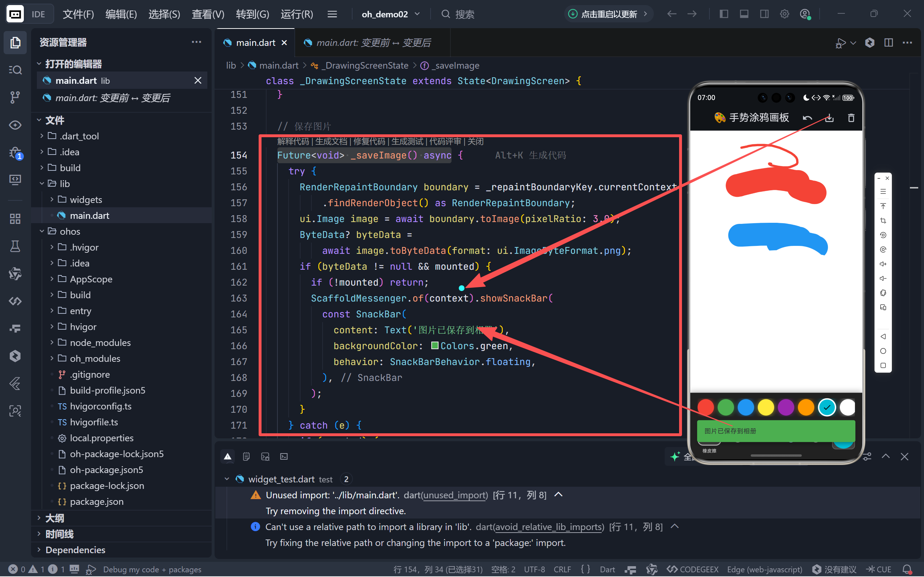Open the 运行(R) menu
Image resolution: width=924 pixels, height=577 pixels.
pyautogui.click(x=297, y=14)
